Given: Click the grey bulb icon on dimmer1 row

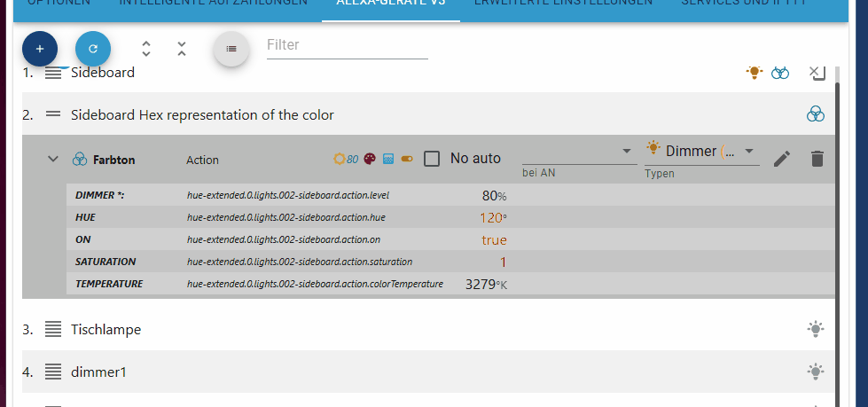Looking at the screenshot, I should point(816,372).
